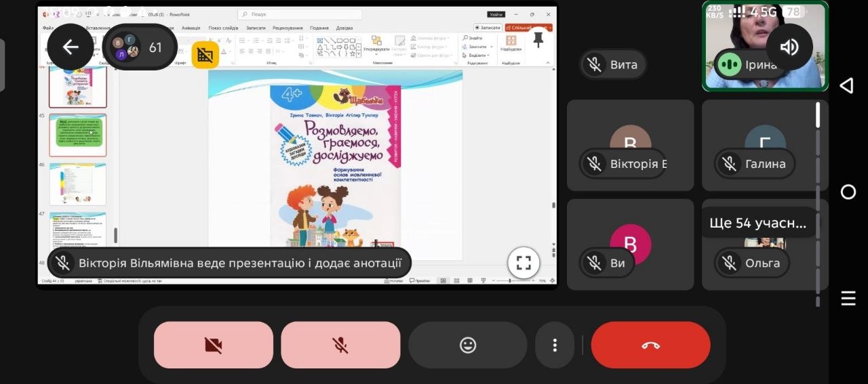Open Ефекти для фігури effects dropdown

pyautogui.click(x=432, y=55)
